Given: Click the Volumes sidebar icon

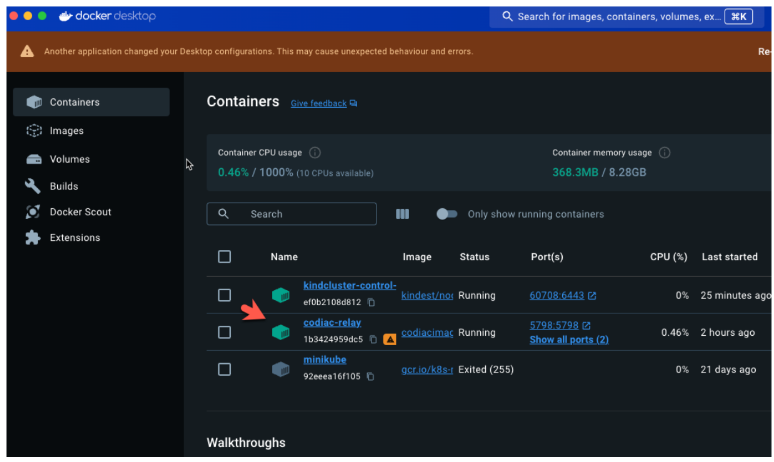Looking at the screenshot, I should click(x=34, y=159).
